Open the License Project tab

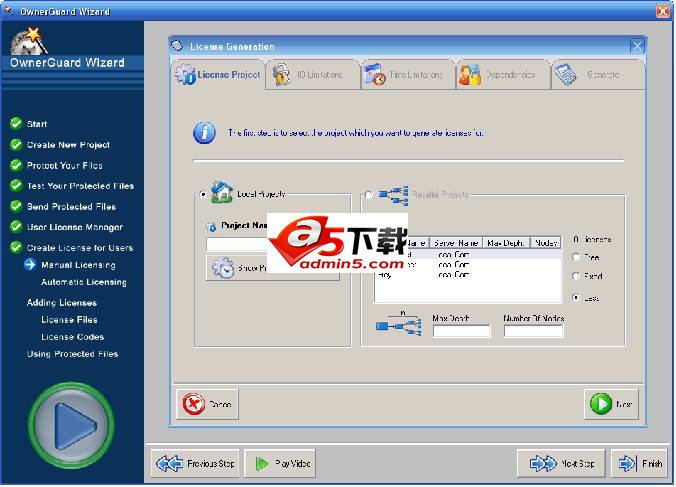point(219,75)
